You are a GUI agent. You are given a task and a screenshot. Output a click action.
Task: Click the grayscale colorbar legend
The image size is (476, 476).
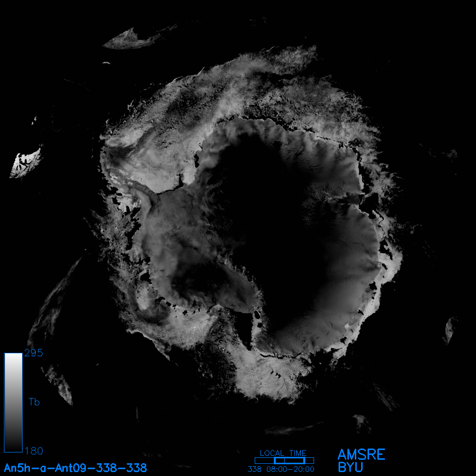[x=13, y=402]
